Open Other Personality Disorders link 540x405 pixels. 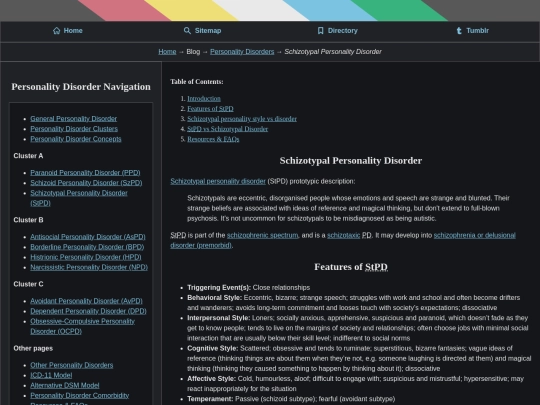click(72, 365)
